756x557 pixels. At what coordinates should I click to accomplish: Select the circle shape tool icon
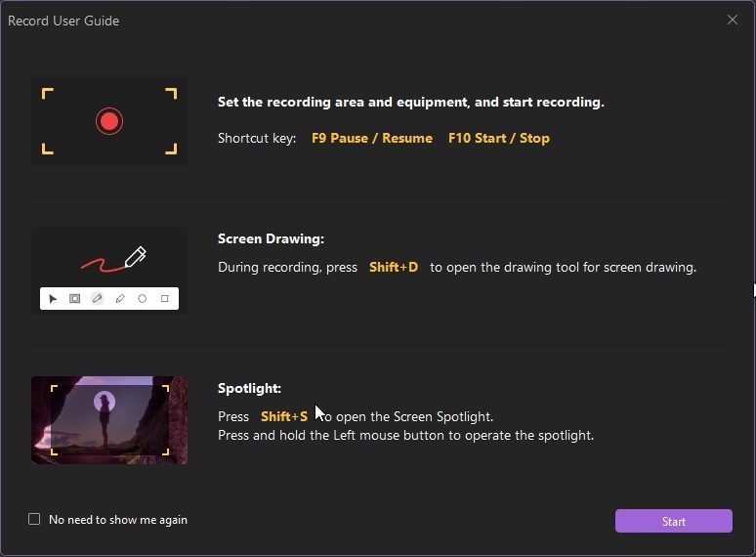tap(143, 298)
